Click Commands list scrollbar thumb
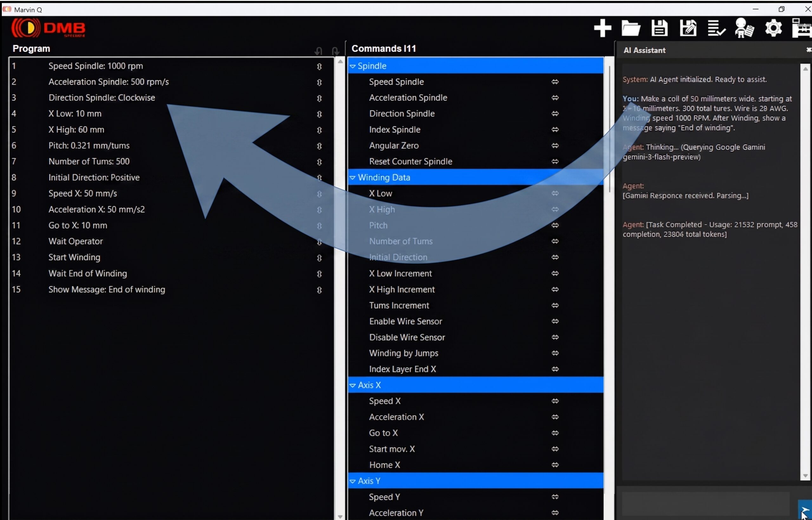The width and height of the screenshot is (812, 520). [x=609, y=129]
